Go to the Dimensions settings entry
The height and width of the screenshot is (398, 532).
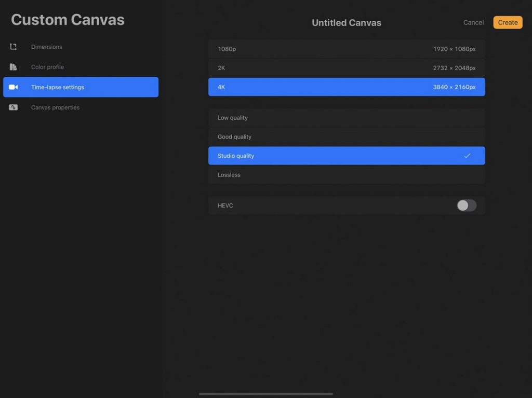46,46
